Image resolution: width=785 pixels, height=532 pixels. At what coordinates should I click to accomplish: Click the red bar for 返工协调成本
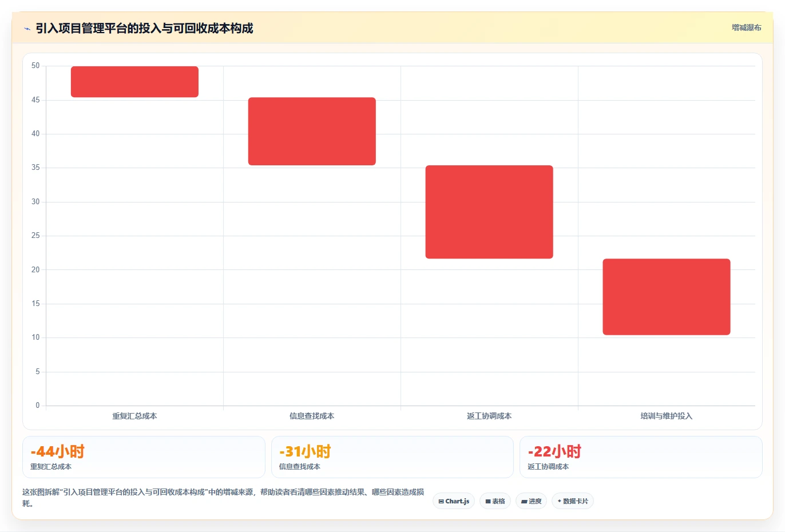click(x=489, y=212)
